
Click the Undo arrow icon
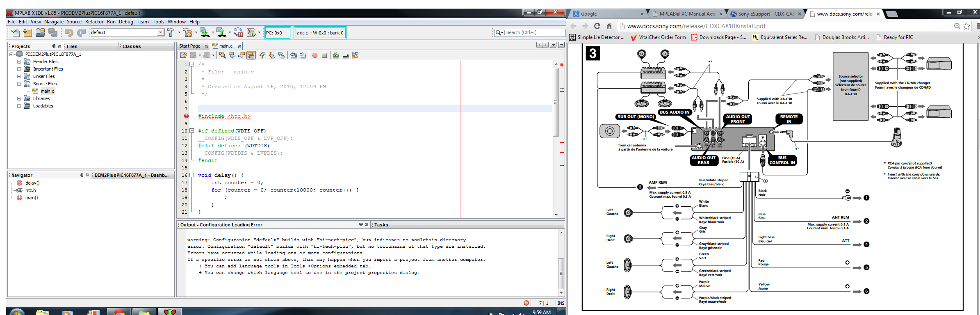[69, 32]
